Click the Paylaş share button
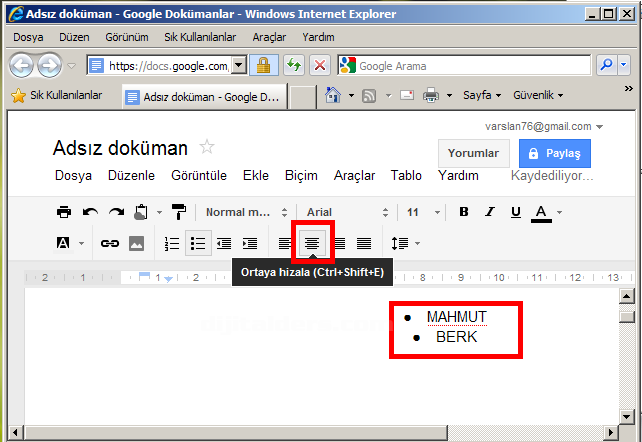Image resolution: width=642 pixels, height=442 pixels. coord(553,153)
